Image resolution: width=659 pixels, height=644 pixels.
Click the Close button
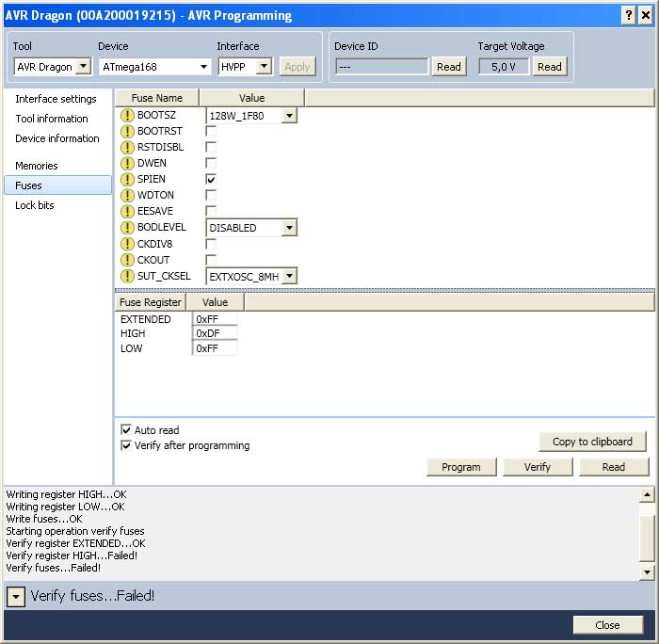coord(608,625)
